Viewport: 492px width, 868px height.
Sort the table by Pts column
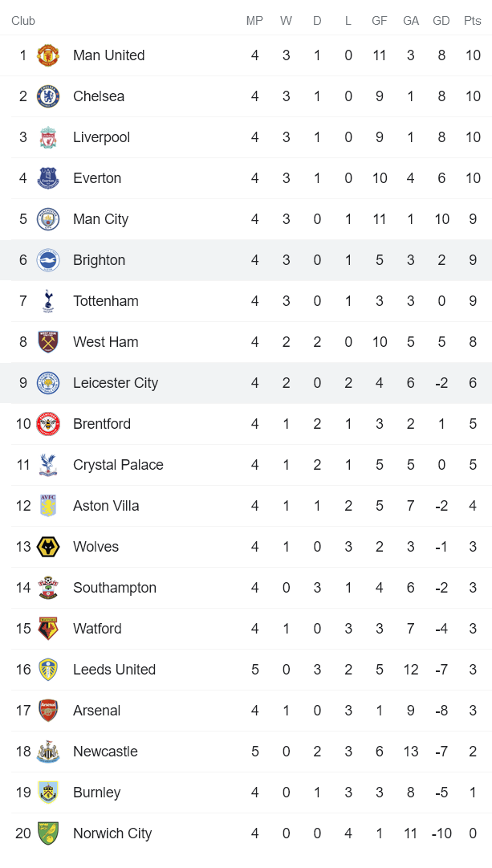coord(472,21)
